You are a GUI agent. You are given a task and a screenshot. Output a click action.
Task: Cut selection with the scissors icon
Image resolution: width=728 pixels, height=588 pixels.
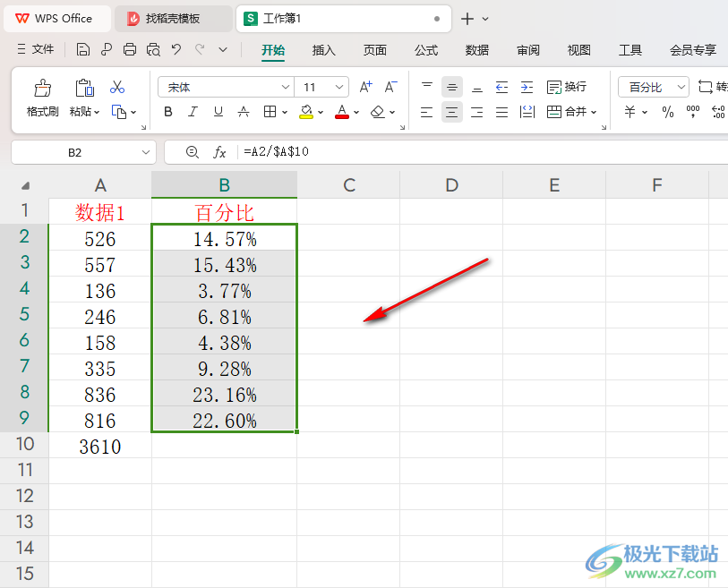(x=117, y=87)
